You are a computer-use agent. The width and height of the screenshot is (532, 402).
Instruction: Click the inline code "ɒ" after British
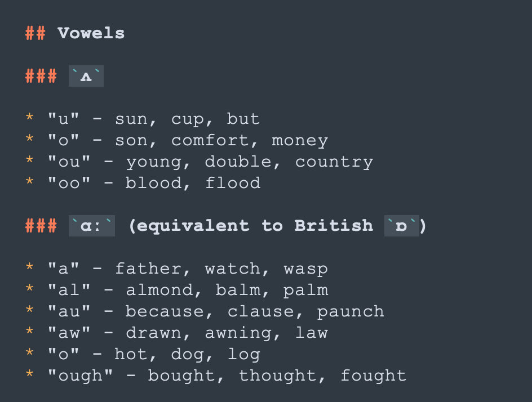pos(401,226)
